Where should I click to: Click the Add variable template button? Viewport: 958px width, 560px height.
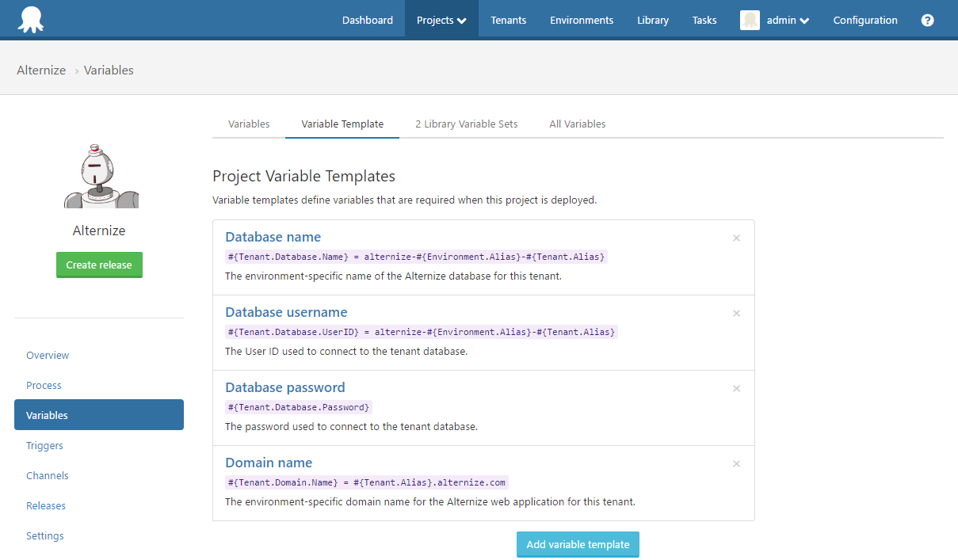[578, 544]
